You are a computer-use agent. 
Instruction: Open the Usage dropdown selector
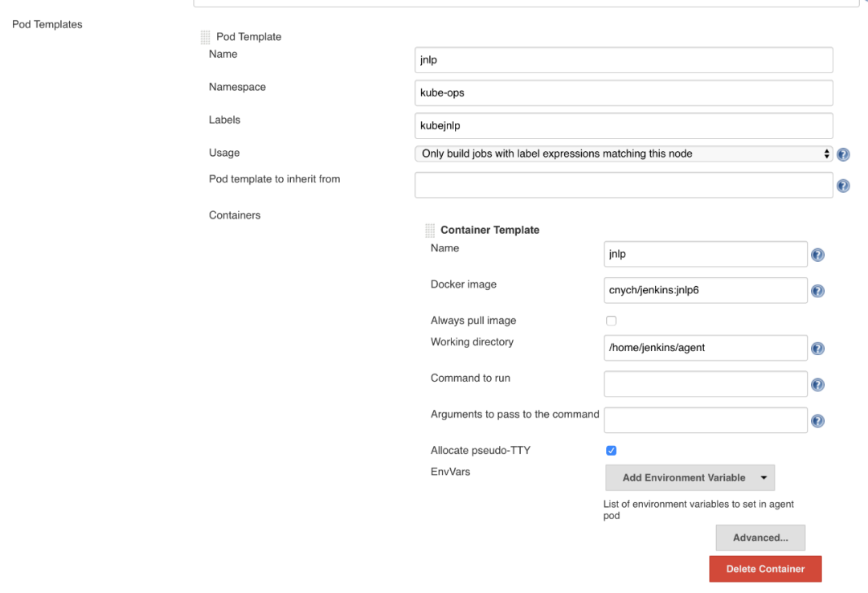click(624, 153)
